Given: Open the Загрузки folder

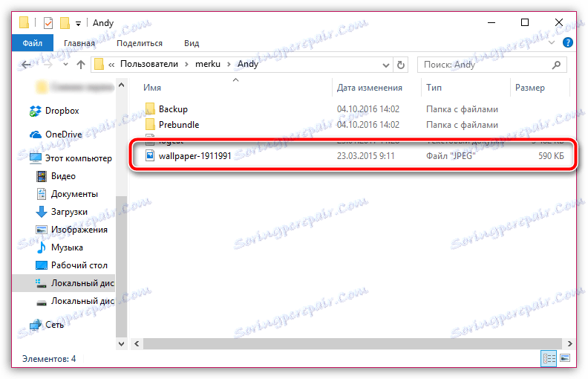Looking at the screenshot, I should (x=69, y=212).
